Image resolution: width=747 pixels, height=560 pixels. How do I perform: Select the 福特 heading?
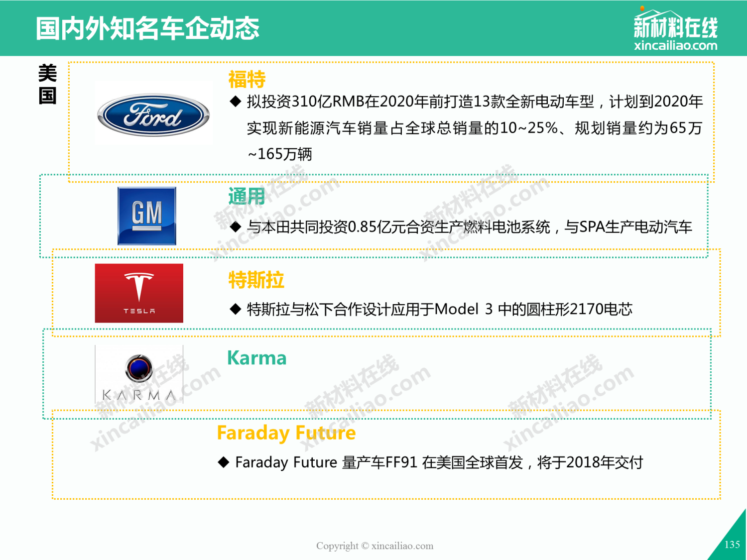(x=247, y=79)
